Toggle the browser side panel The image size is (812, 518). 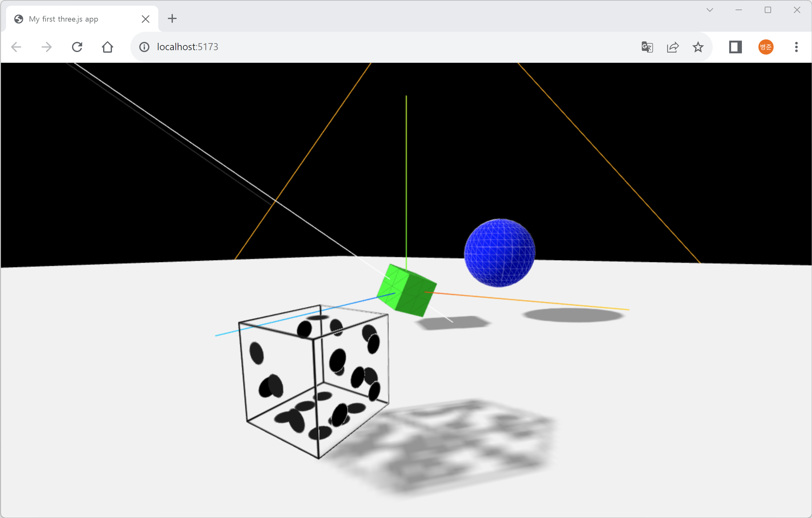(x=735, y=47)
